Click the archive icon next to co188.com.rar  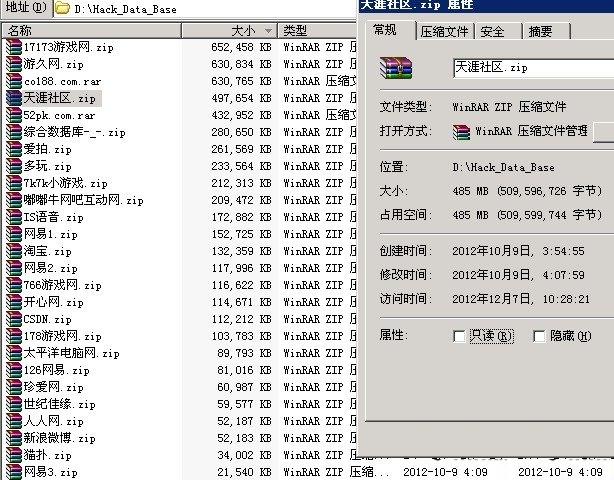click(14, 81)
